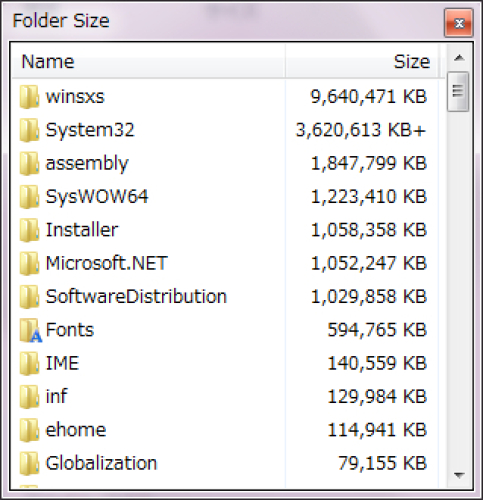
Task: Click the scrollbar up arrow
Action: (x=459, y=58)
